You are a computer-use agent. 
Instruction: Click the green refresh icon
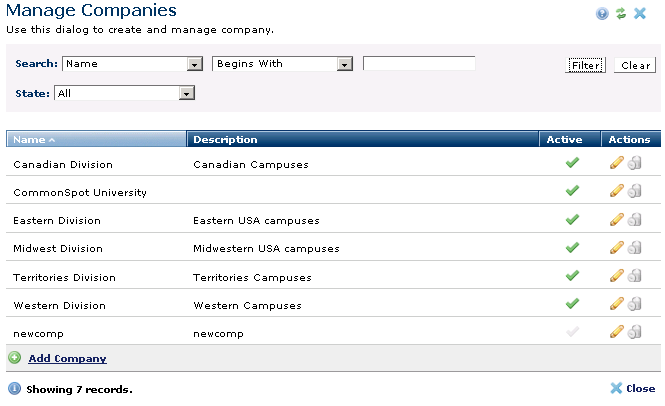point(620,13)
